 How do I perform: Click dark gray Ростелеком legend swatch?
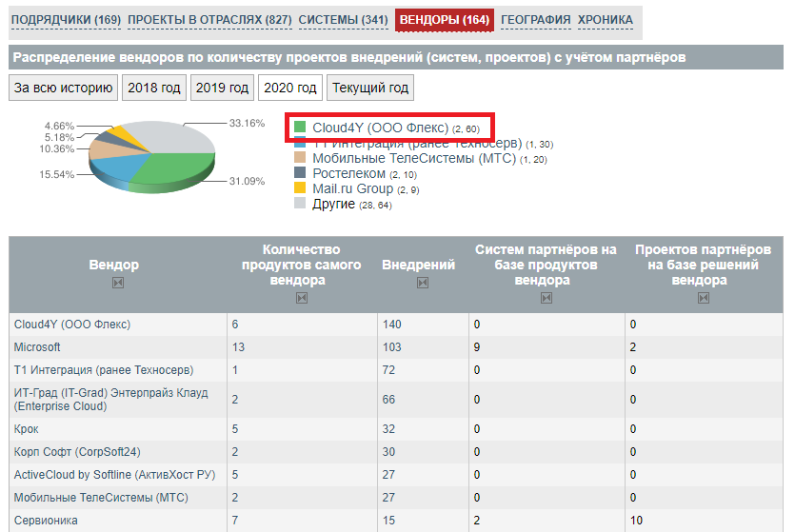(300, 173)
